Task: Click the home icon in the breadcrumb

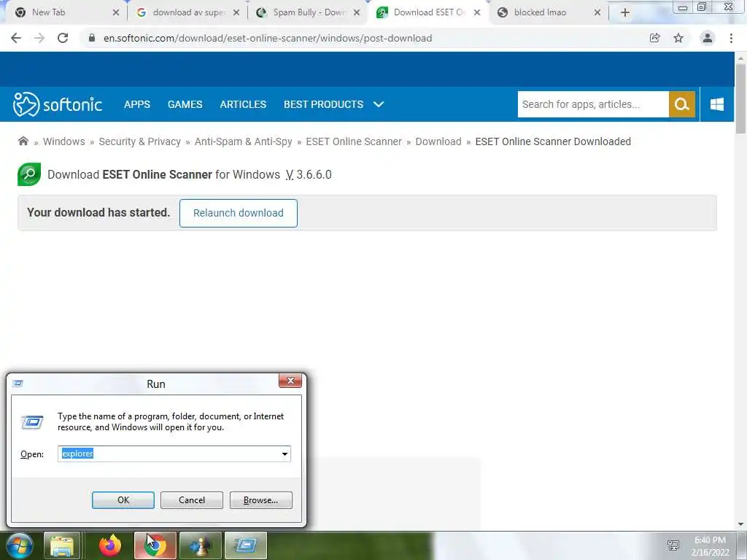Action: pos(23,141)
